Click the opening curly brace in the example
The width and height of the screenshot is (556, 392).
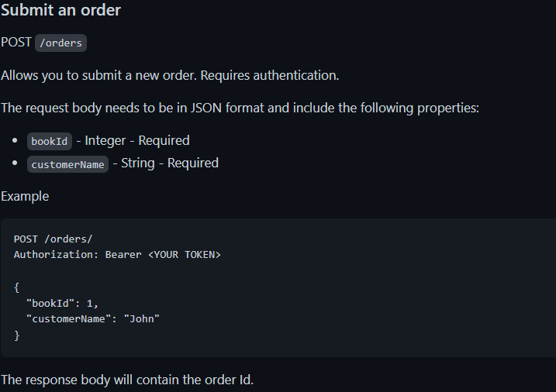tap(16, 287)
